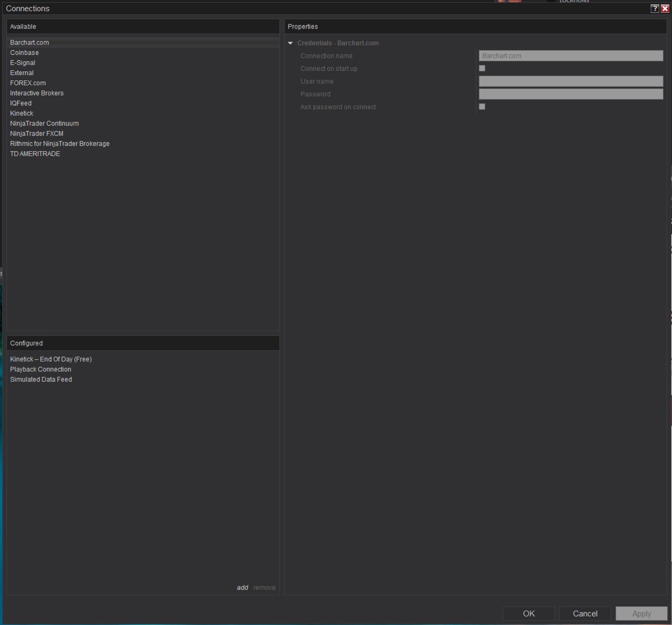Open the Connections help question mark icon
The width and height of the screenshot is (672, 625).
(x=654, y=8)
